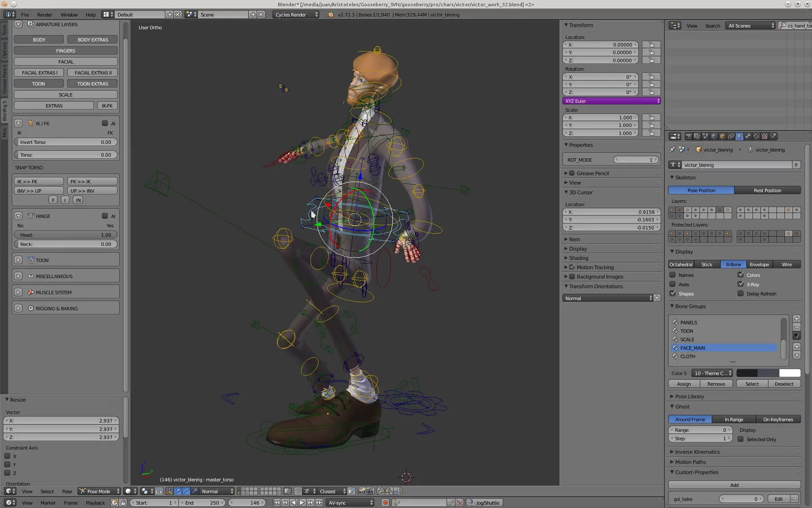
Task: Disable the Shapes display checkbox
Action: coord(672,293)
